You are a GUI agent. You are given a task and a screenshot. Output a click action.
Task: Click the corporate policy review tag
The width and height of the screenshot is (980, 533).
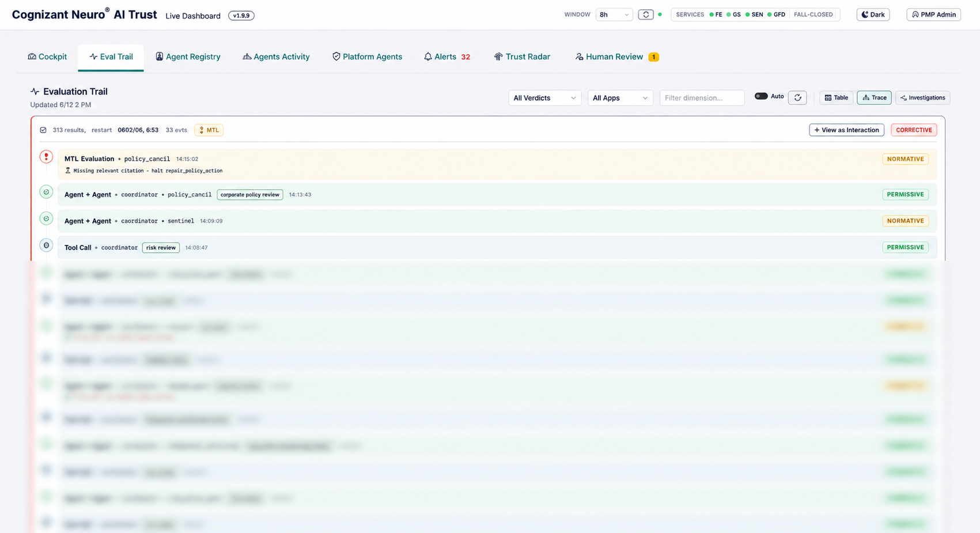click(249, 195)
